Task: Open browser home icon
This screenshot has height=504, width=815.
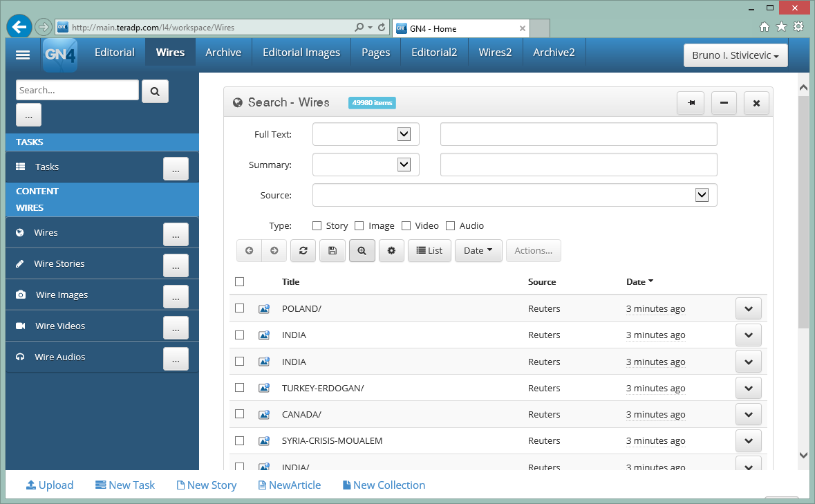Action: click(x=764, y=26)
